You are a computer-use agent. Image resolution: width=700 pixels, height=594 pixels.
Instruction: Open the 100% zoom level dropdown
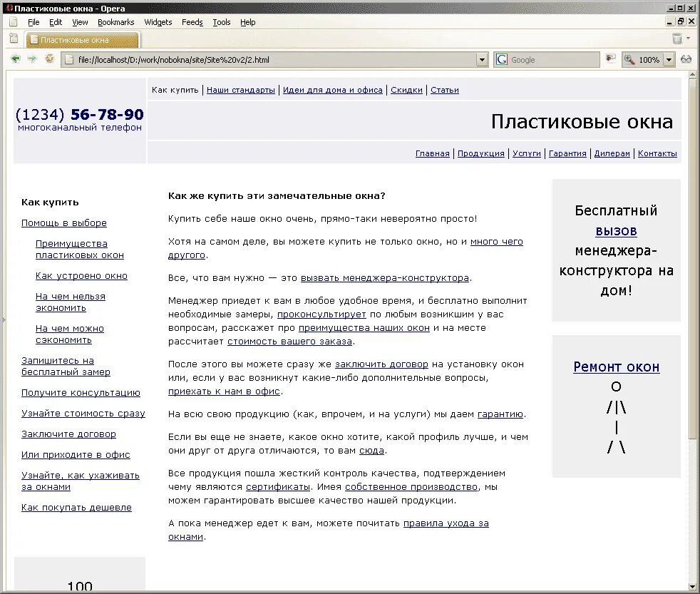669,60
